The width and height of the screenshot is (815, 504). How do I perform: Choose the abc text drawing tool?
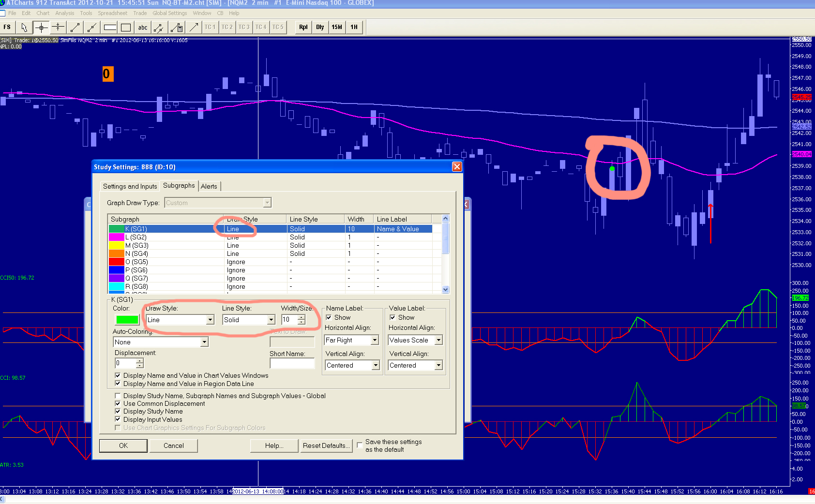(x=143, y=27)
